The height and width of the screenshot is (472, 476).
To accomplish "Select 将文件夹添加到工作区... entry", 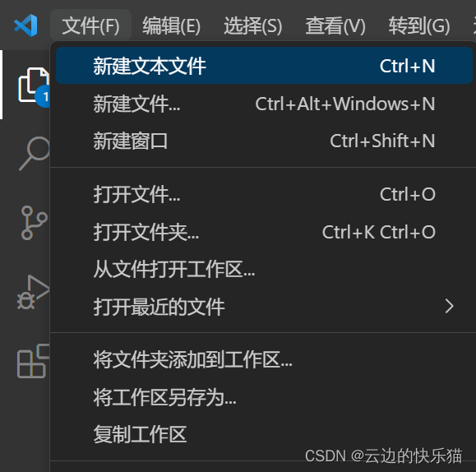I will [264, 359].
